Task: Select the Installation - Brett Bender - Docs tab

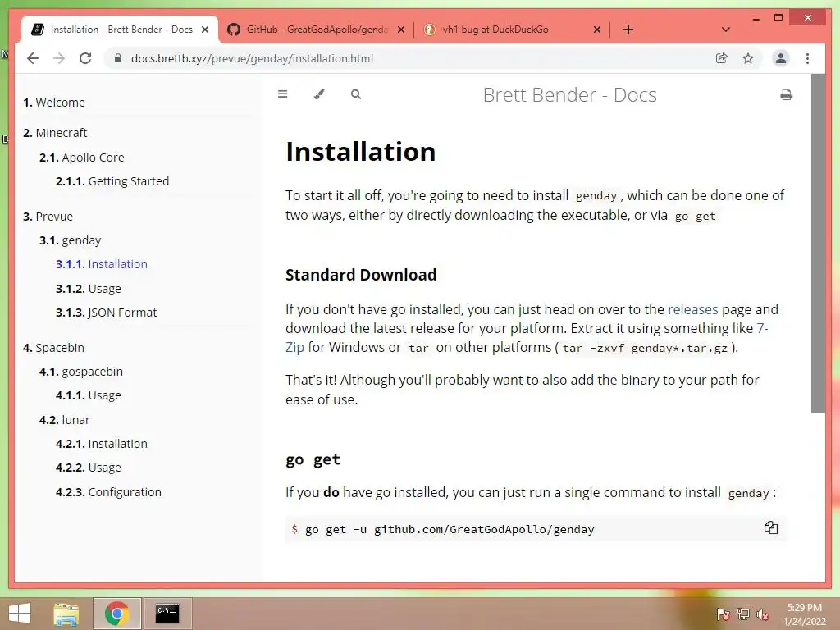Action: coord(120,30)
